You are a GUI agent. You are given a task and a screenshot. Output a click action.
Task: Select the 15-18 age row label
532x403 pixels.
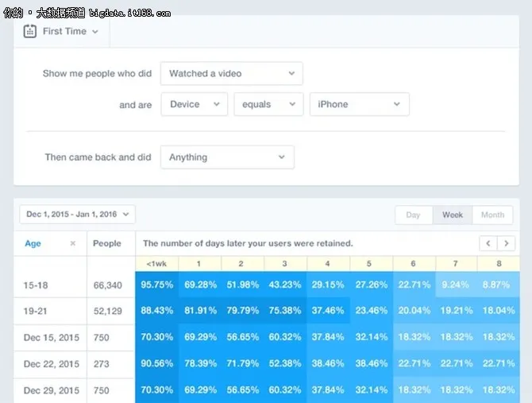click(36, 285)
